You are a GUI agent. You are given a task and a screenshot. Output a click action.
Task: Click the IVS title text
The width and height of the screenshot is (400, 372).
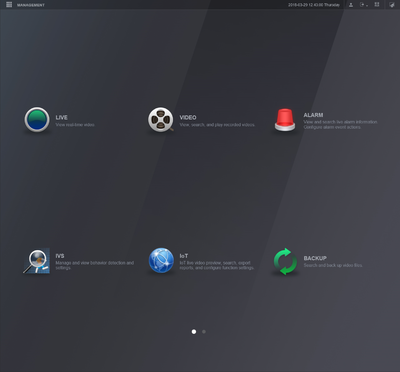[x=60, y=256]
